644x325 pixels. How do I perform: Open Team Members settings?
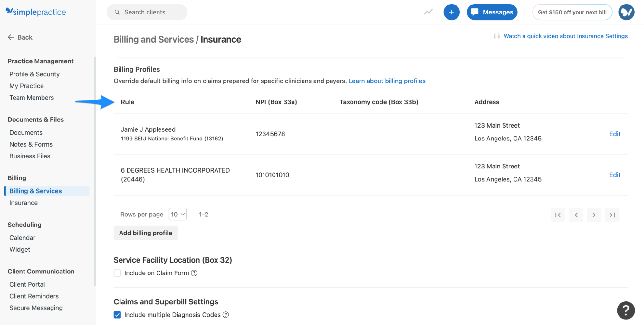click(x=31, y=97)
